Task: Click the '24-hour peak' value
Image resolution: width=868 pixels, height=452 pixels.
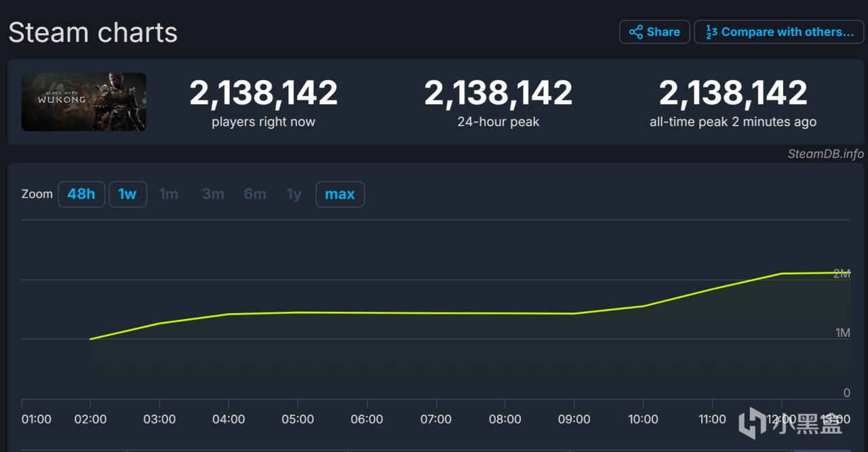Action: [498, 93]
